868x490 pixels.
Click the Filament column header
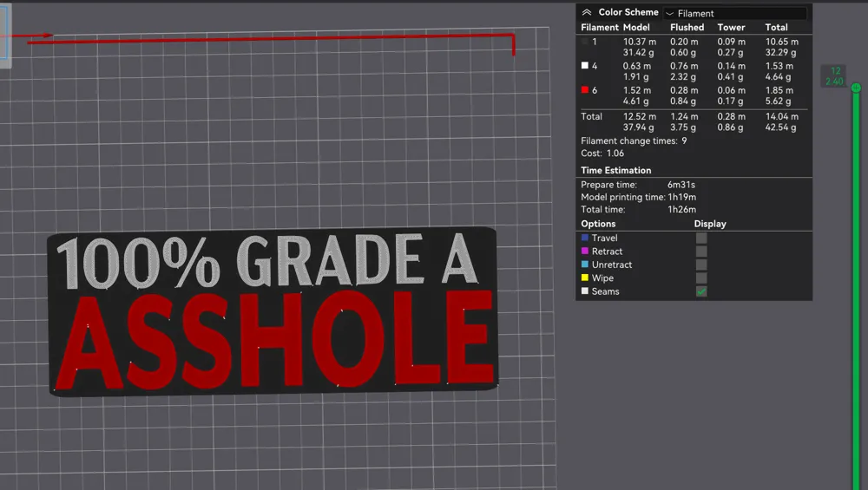(600, 27)
